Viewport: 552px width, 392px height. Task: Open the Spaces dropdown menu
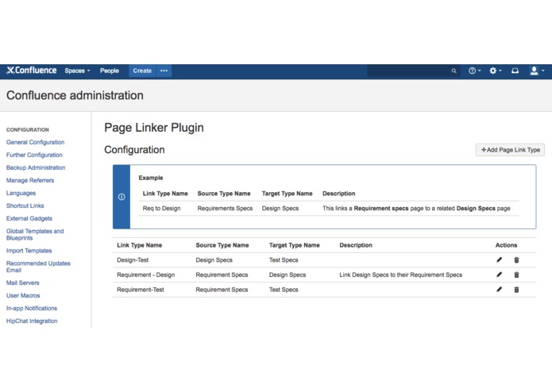(77, 71)
